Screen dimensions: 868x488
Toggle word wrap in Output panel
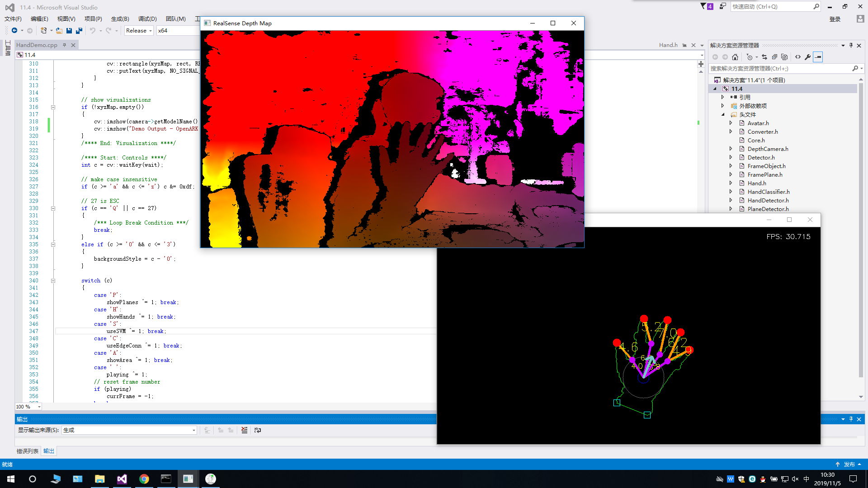click(x=258, y=430)
